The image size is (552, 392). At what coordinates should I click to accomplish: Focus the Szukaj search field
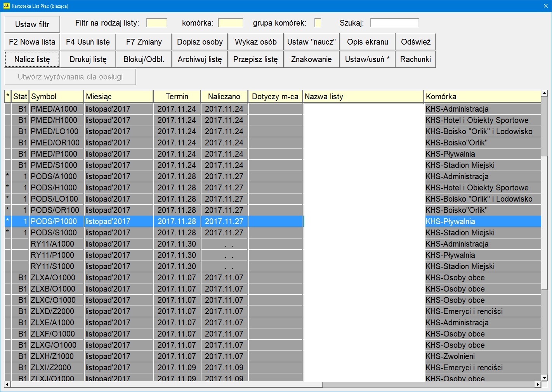[394, 23]
